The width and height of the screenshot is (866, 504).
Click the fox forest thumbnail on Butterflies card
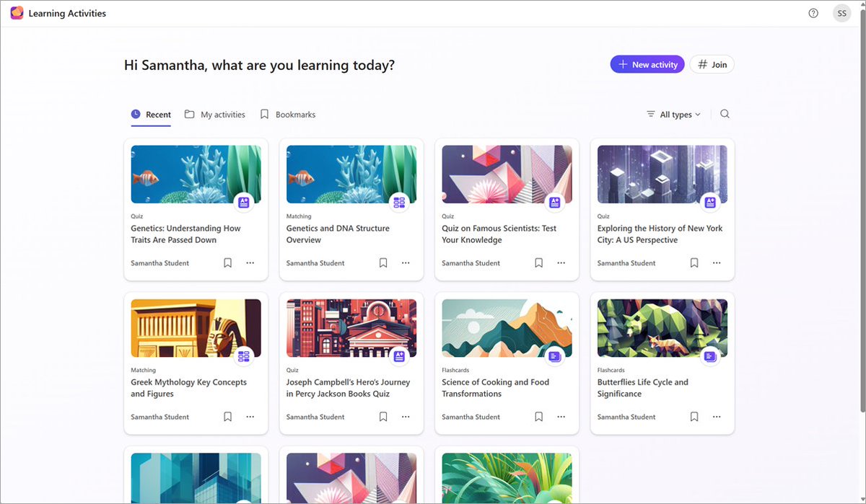point(662,328)
